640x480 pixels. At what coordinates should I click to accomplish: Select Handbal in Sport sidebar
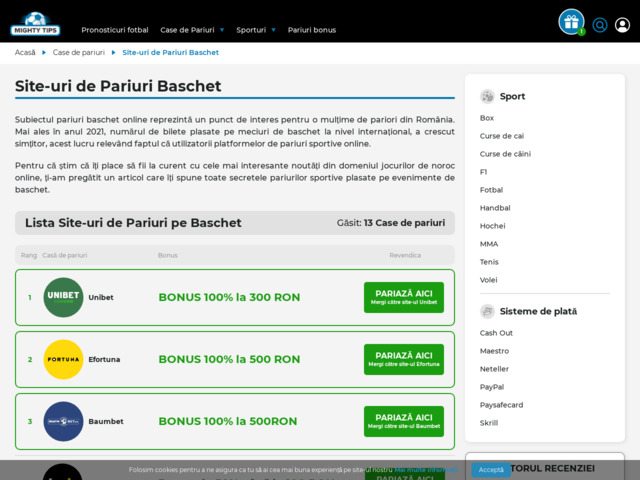click(x=494, y=208)
